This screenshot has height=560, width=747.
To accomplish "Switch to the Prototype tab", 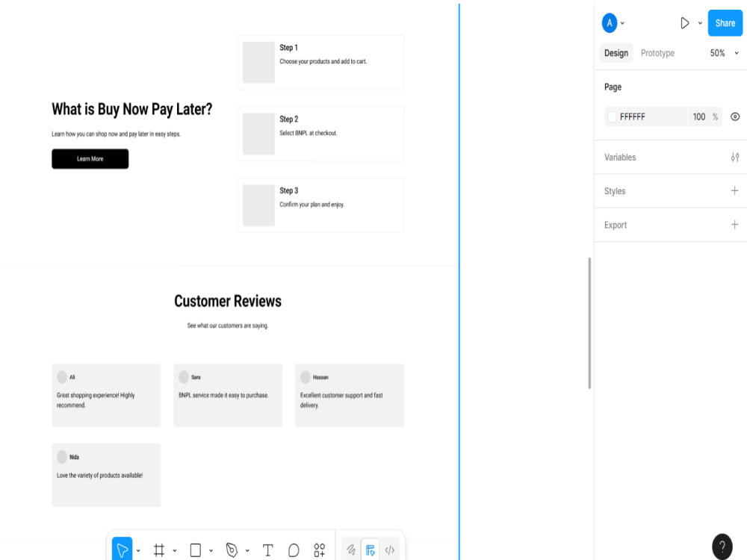I will tap(657, 53).
